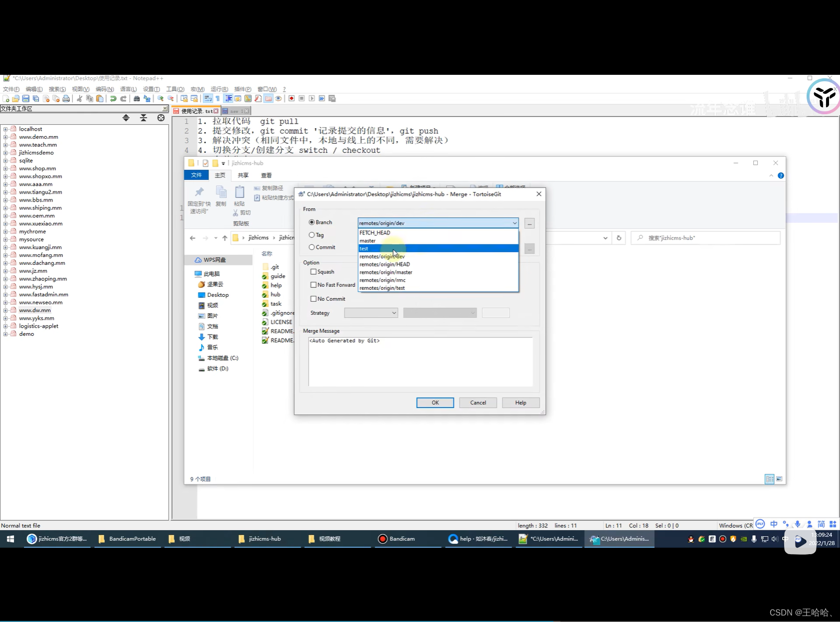The image size is (840, 622).
Task: Click the Find and Replace icon
Action: click(x=147, y=99)
